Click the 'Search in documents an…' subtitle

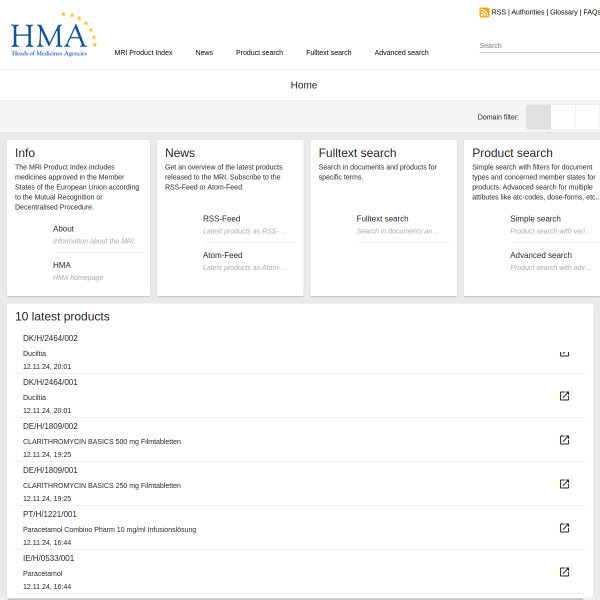[x=397, y=231]
